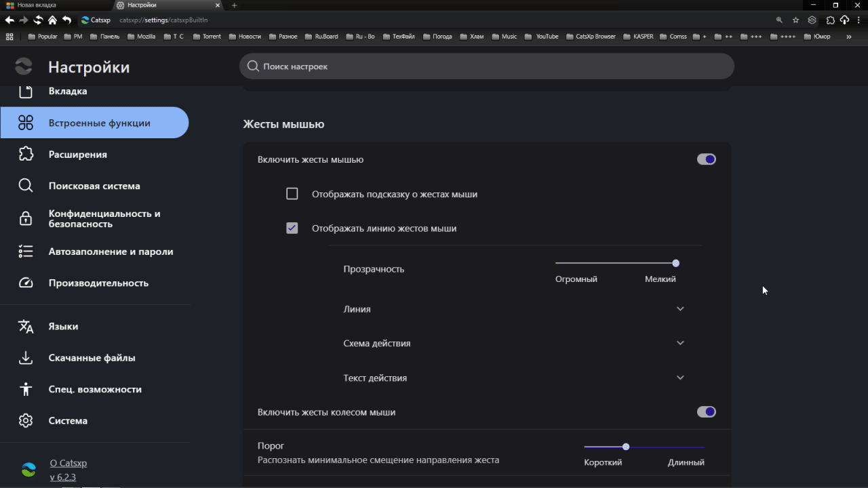
Task: Click the cloud upload icon in the toolbar
Action: coord(844,20)
